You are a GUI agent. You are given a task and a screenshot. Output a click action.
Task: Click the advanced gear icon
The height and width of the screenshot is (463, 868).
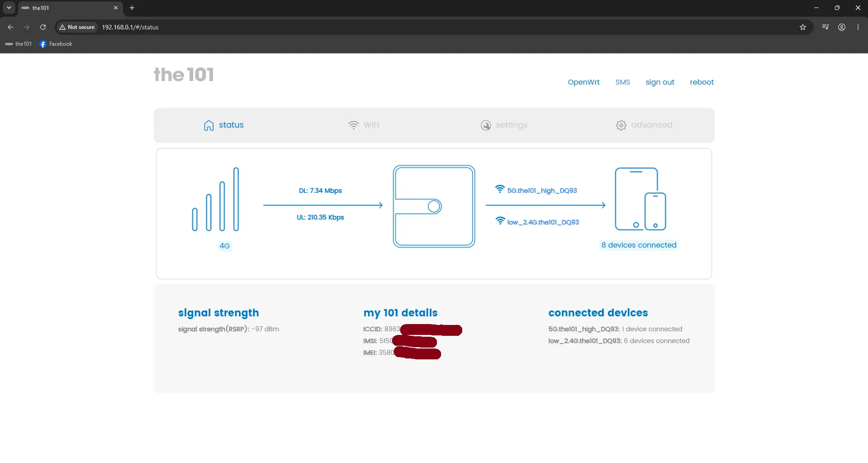(x=621, y=125)
